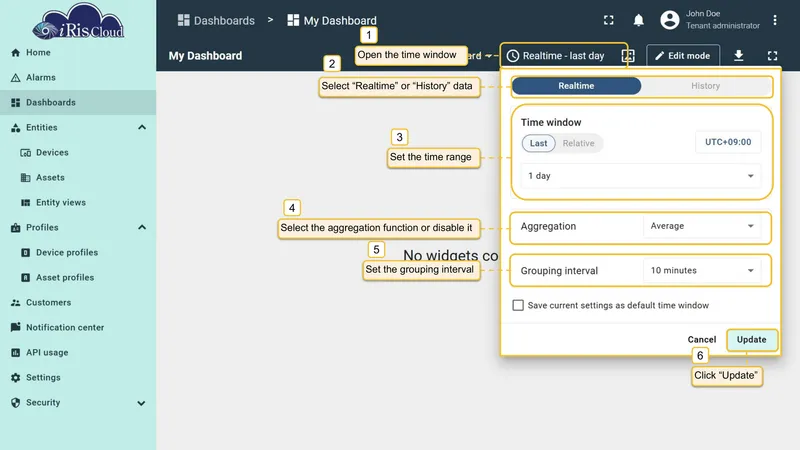Click the Edit mode button
The height and width of the screenshot is (450, 800).
click(x=683, y=56)
